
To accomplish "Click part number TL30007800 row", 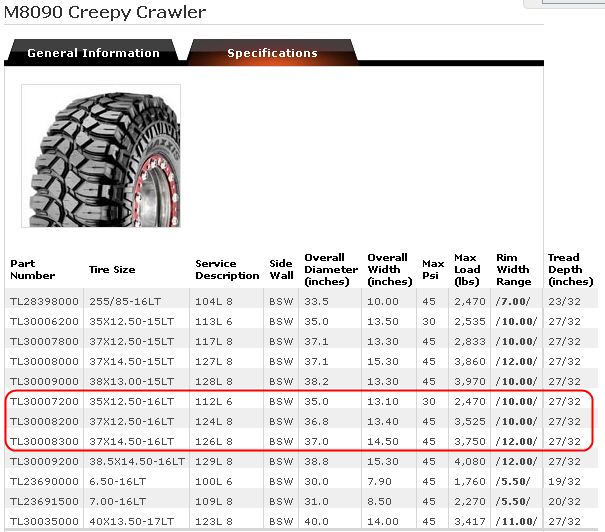I will tap(43, 340).
